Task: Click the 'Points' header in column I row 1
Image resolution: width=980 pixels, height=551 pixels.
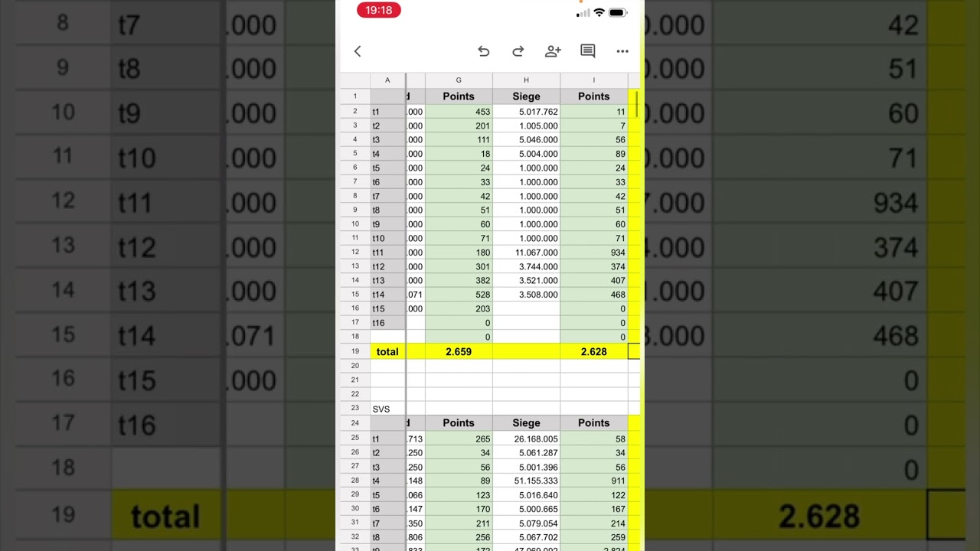Action: pyautogui.click(x=594, y=96)
